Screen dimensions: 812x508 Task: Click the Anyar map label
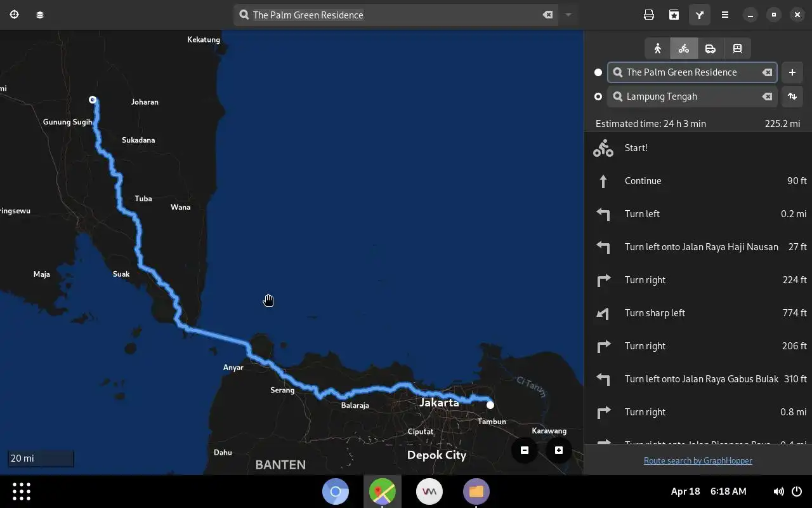(233, 367)
